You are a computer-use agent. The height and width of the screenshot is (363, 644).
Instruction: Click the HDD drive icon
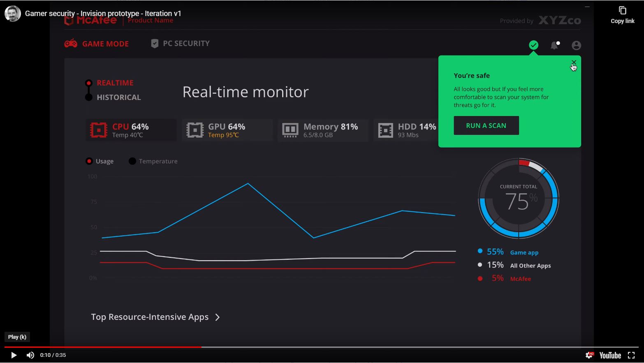coord(386,130)
